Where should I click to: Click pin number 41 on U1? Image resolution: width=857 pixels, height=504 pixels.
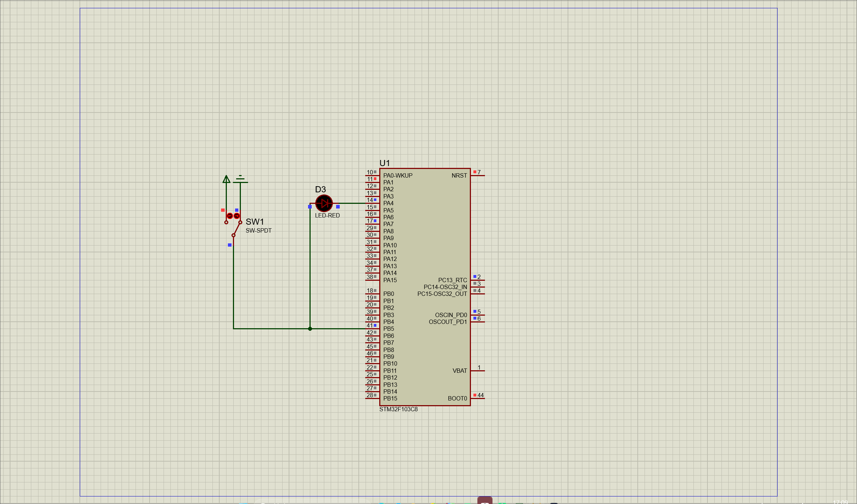[370, 326]
